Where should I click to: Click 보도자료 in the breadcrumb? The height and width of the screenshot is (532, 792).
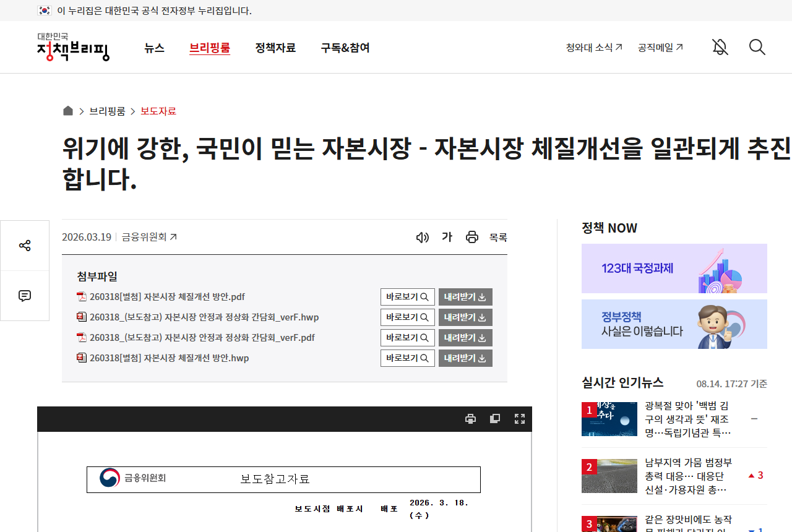(158, 111)
